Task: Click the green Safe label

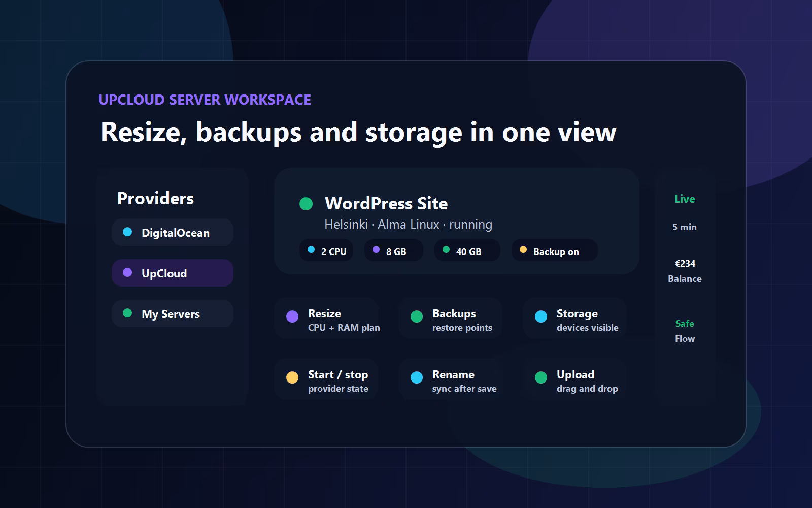Action: pos(685,323)
